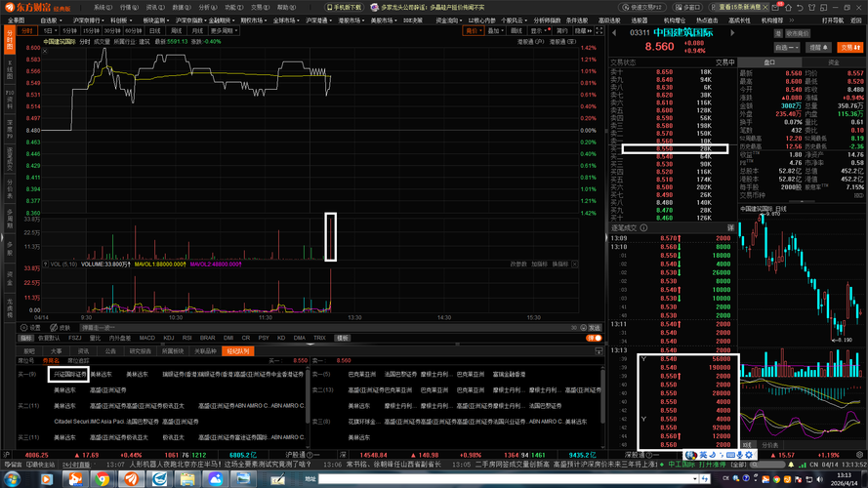Click the 兴证国际证券 broker entry
This screenshot has width=868, height=488.
[68, 374]
